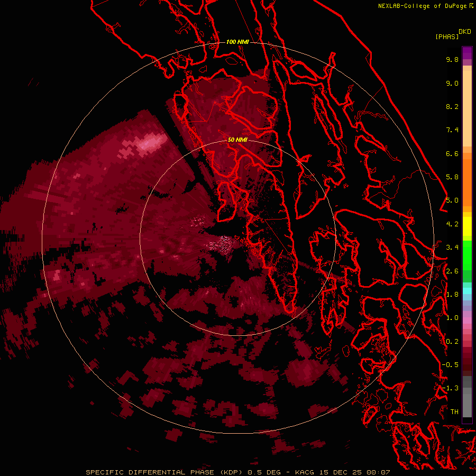Click the 5.0 legend value
Image resolution: width=476 pixels, height=476 pixels.
click(452, 200)
